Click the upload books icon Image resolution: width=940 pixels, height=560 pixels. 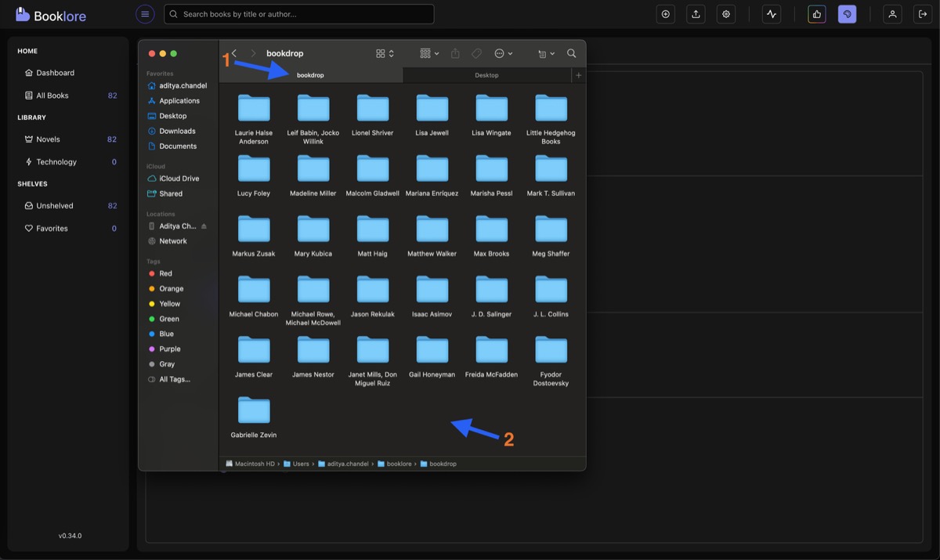coord(695,13)
